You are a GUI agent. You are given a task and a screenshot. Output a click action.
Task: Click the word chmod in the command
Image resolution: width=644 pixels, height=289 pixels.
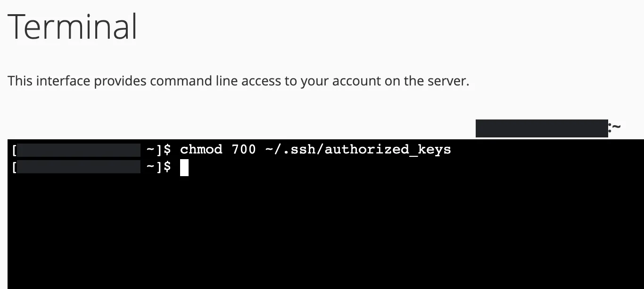[x=201, y=150]
